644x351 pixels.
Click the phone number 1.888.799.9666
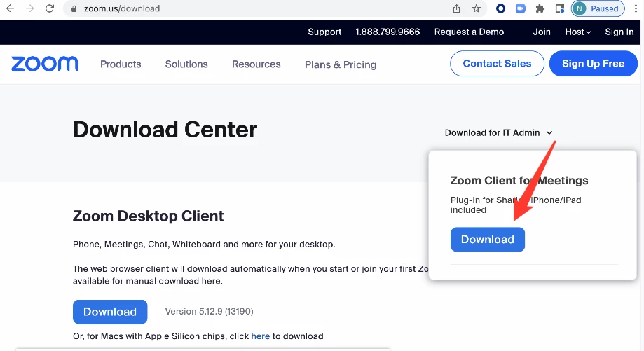point(388,32)
